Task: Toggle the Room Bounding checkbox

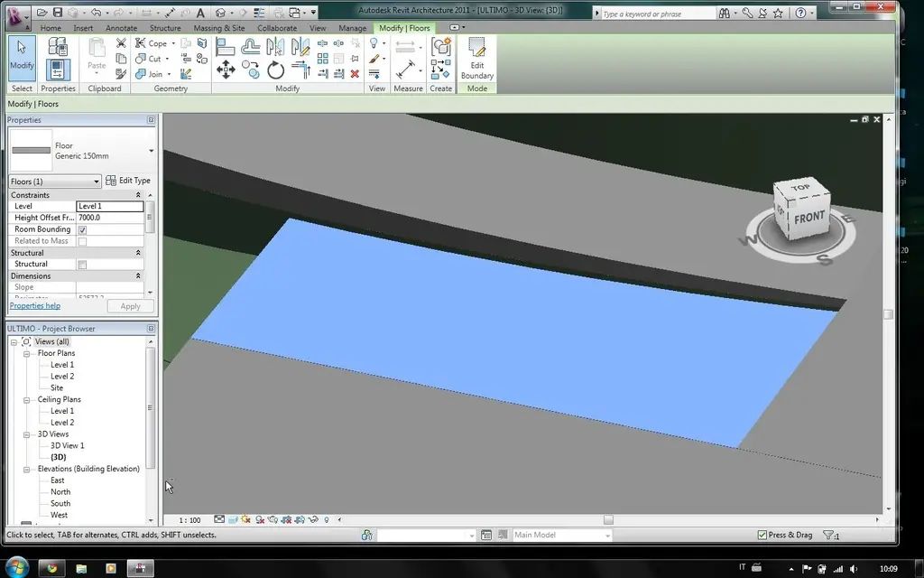Action: [82, 230]
